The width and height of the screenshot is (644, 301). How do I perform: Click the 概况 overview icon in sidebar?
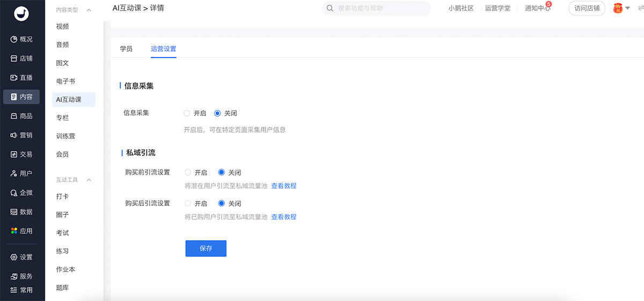14,39
